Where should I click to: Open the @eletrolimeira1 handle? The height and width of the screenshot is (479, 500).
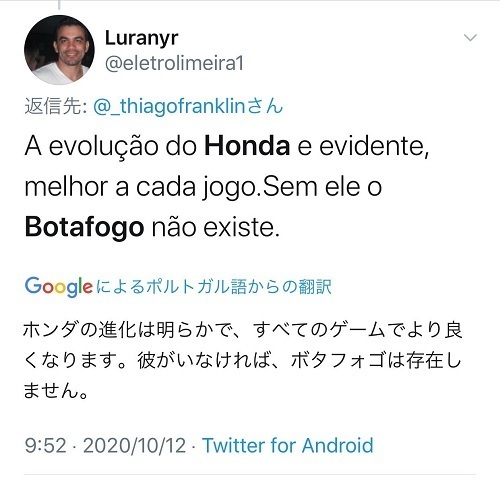coord(174,63)
